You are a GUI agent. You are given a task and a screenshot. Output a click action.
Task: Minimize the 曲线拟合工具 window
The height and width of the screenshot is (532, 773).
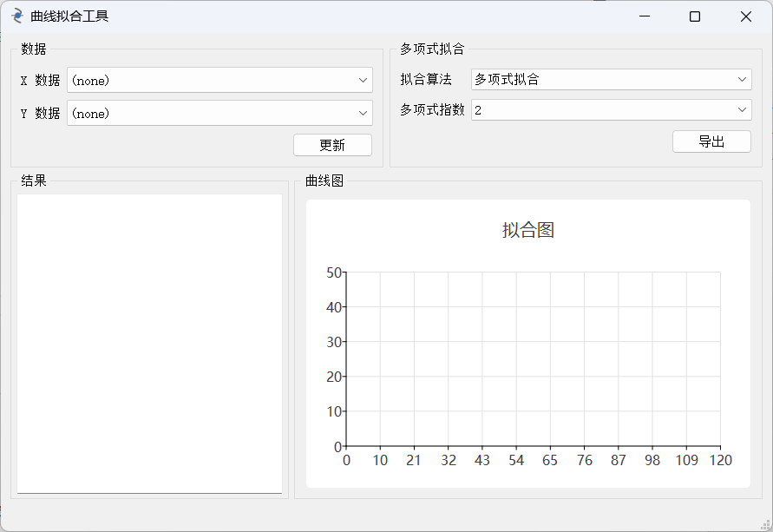click(644, 16)
